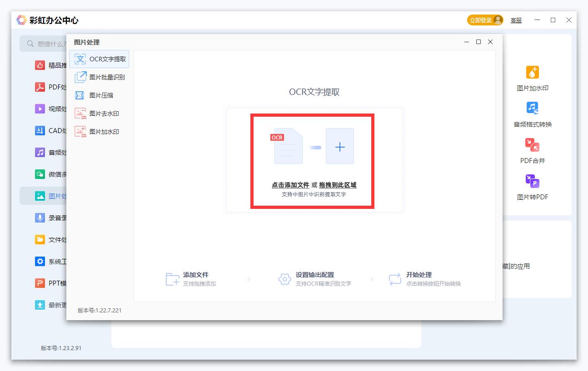Click the plus add-file box
The height and width of the screenshot is (371, 588).
click(x=340, y=146)
